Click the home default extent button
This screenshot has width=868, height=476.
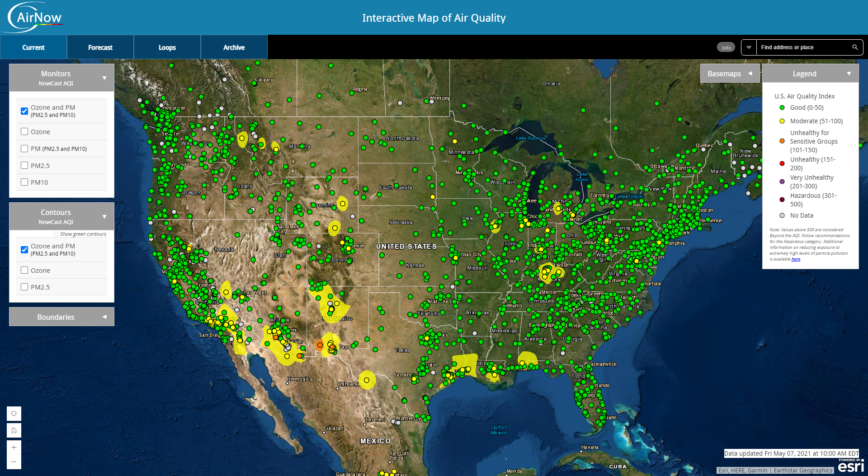tap(14, 430)
